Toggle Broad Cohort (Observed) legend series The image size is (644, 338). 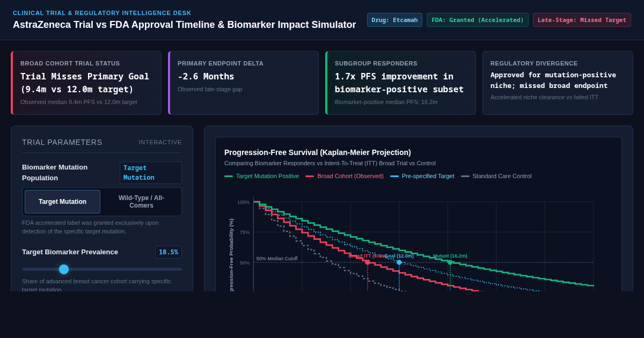pos(345,176)
